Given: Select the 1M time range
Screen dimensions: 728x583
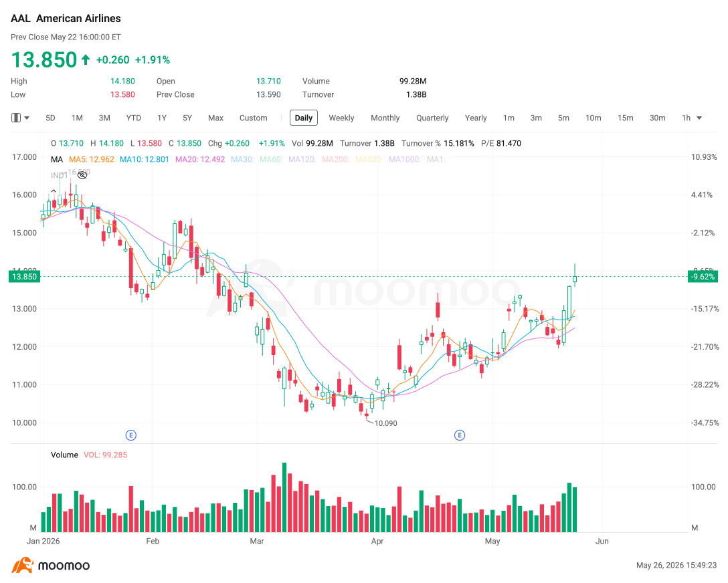Looking at the screenshot, I should (x=77, y=118).
